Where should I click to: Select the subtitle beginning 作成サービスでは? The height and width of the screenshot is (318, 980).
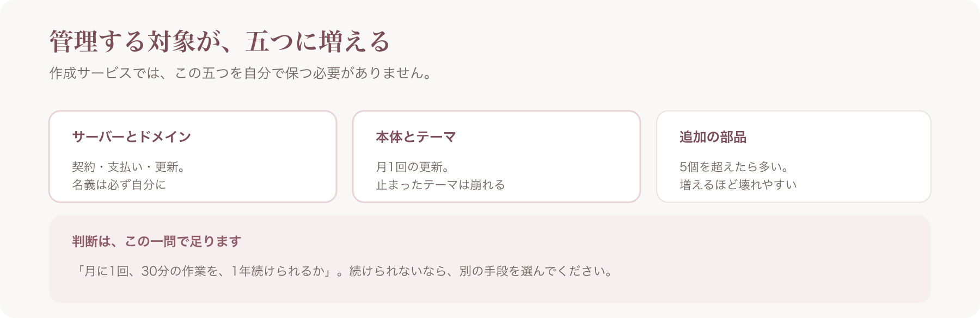click(241, 73)
